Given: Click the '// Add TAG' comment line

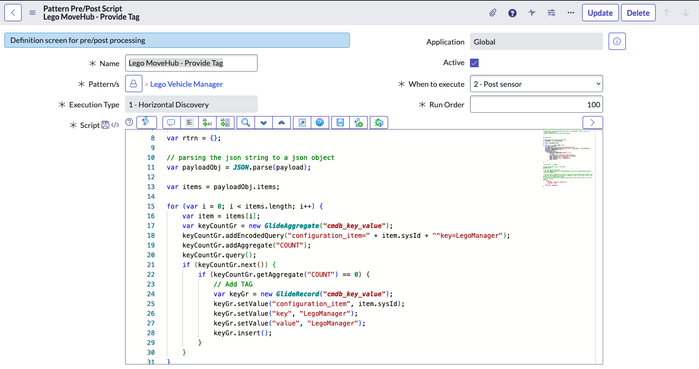Looking at the screenshot, I should tap(233, 284).
